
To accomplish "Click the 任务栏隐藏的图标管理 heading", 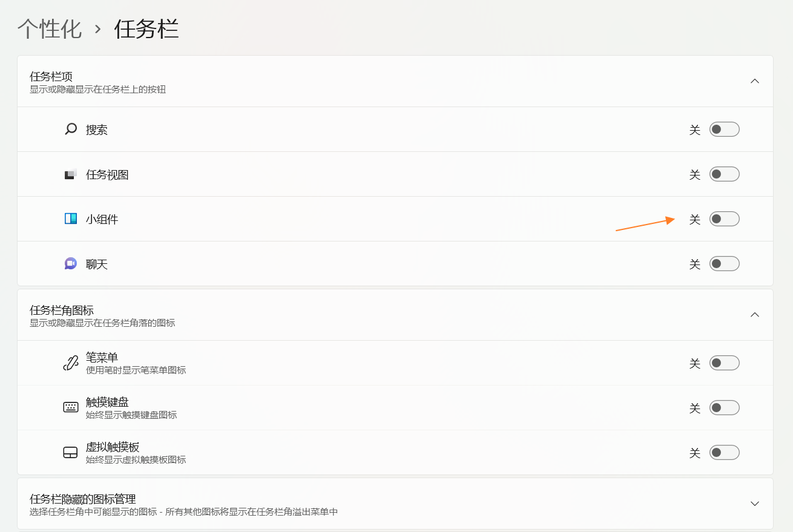I will 83,499.
